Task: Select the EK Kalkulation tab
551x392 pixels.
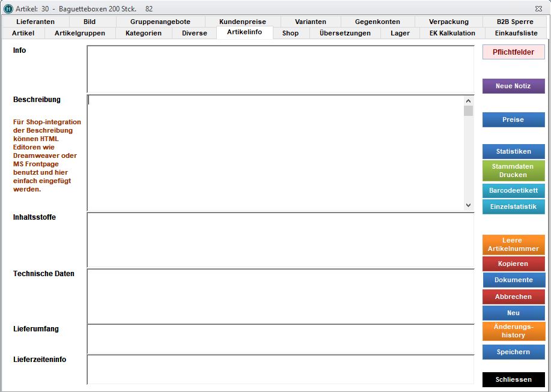Action: (x=452, y=33)
